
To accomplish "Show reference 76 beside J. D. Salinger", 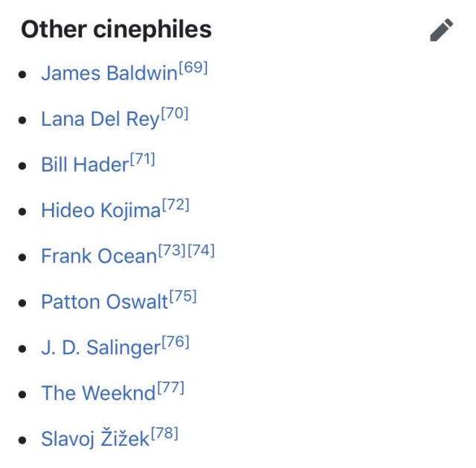I will (176, 342).
